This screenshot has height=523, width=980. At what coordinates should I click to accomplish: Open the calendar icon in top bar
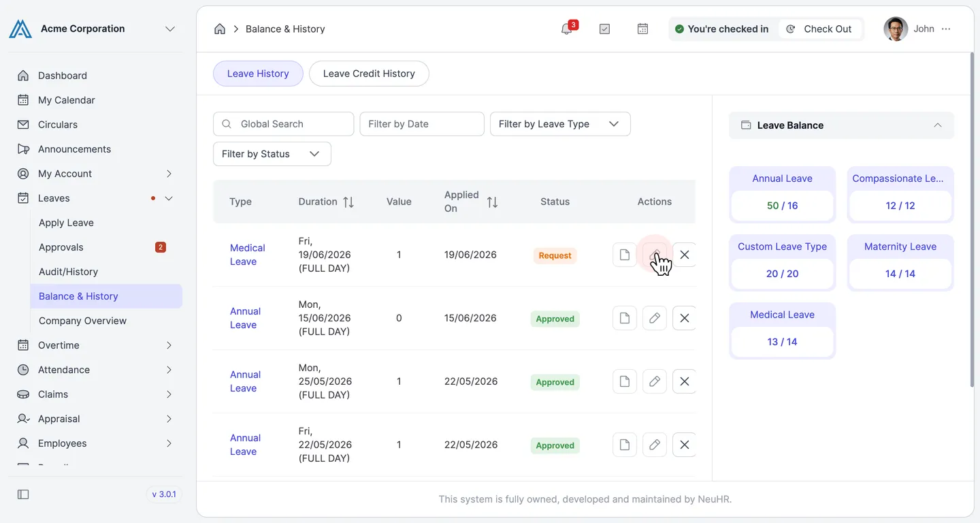(x=642, y=29)
